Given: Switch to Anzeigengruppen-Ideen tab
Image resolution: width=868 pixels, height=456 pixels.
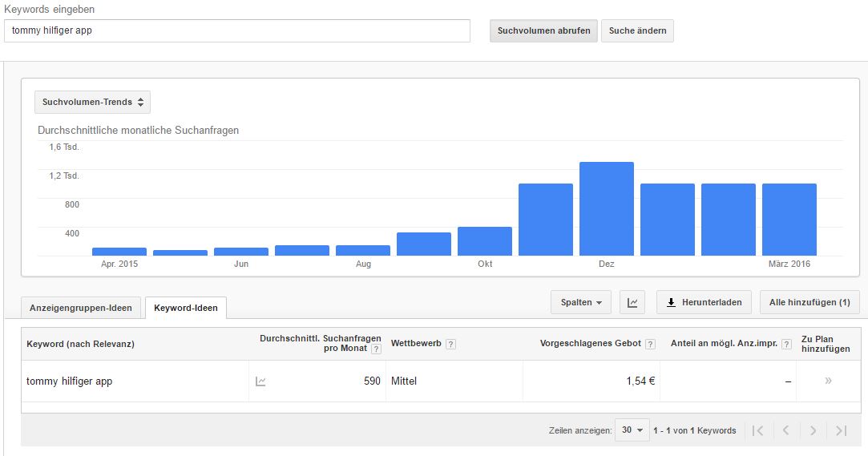Looking at the screenshot, I should (81, 308).
